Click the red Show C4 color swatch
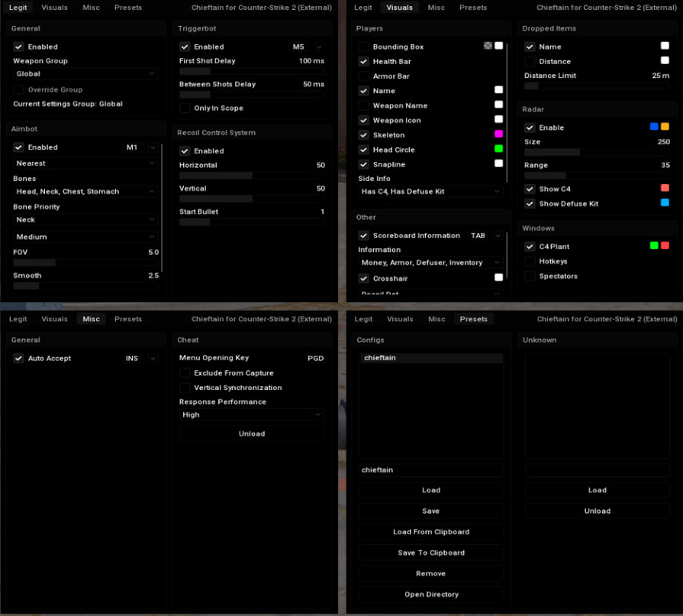683x616 pixels. [665, 188]
